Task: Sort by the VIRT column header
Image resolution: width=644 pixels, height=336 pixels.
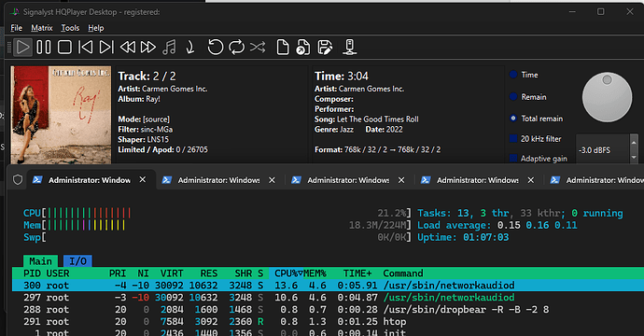Action: point(172,273)
